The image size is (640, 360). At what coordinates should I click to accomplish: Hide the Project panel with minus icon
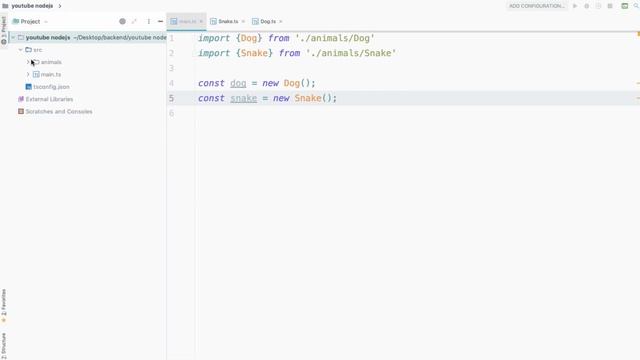click(160, 21)
